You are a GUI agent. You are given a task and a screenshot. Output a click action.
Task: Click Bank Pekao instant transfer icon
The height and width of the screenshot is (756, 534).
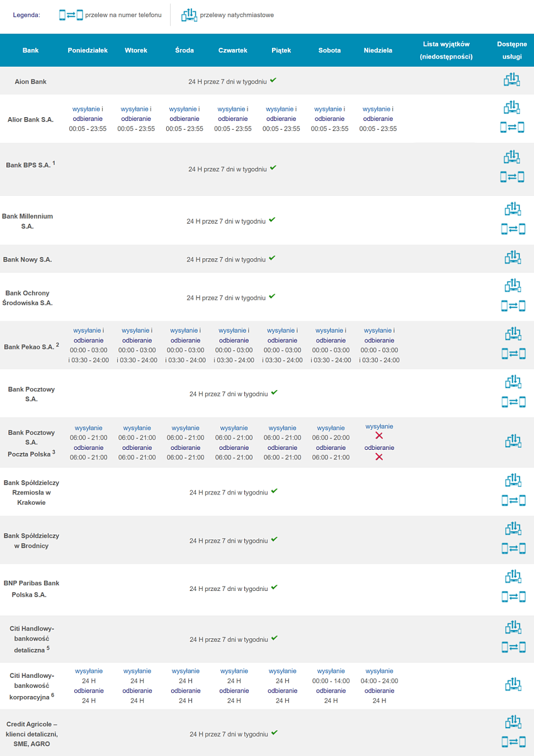coord(513,334)
